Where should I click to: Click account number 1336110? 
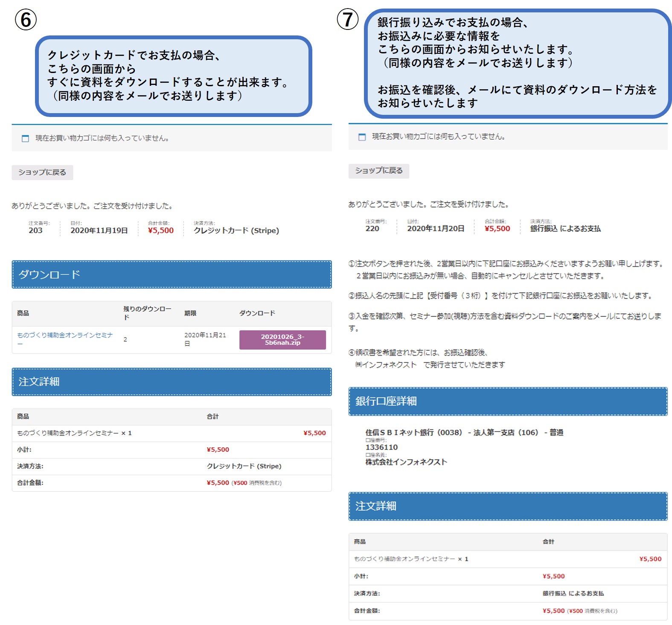point(381,447)
